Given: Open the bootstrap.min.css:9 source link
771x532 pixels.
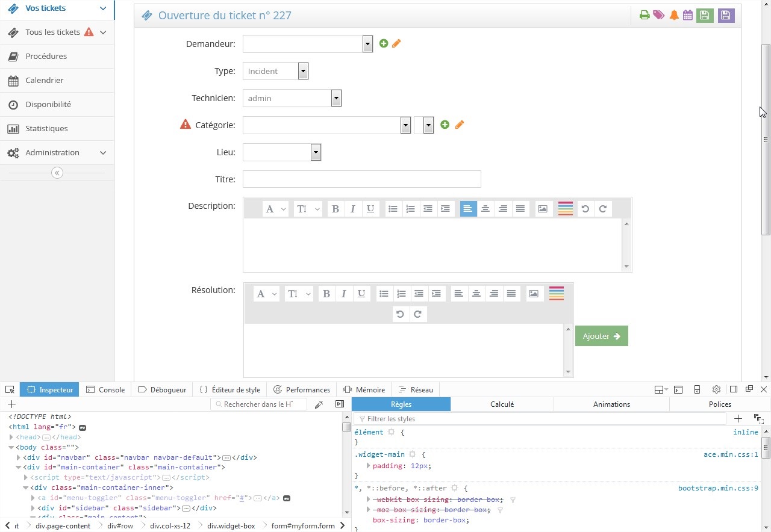Looking at the screenshot, I should pyautogui.click(x=718, y=489).
